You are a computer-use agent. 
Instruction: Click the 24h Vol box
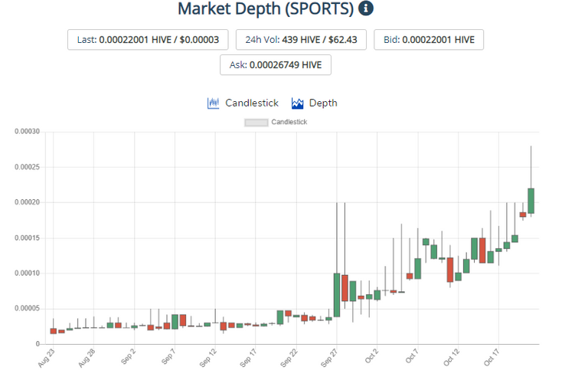coord(301,39)
